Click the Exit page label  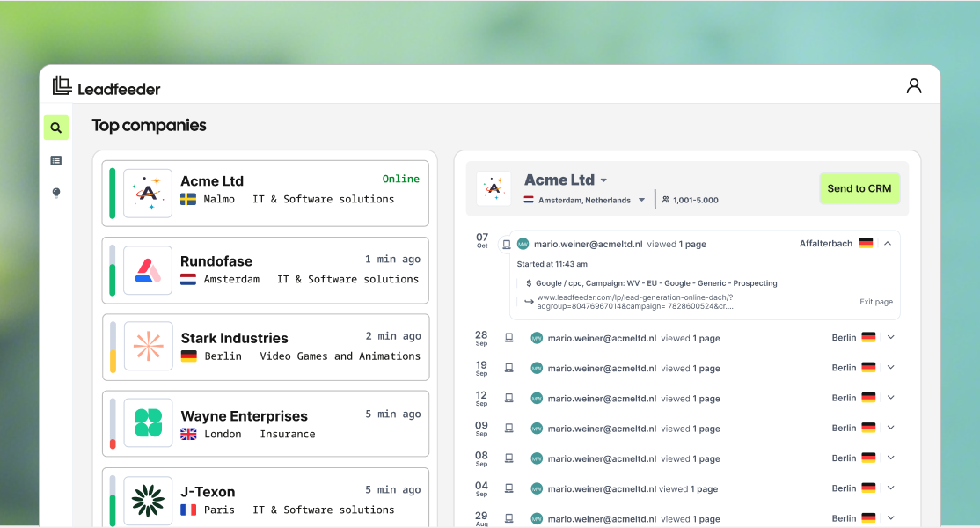[875, 302]
